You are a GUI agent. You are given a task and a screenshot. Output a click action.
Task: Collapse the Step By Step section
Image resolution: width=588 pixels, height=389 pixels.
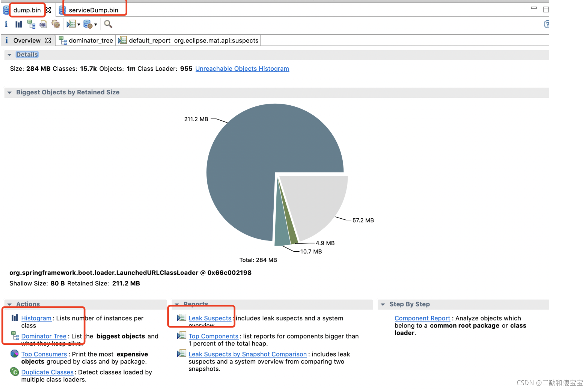click(383, 304)
